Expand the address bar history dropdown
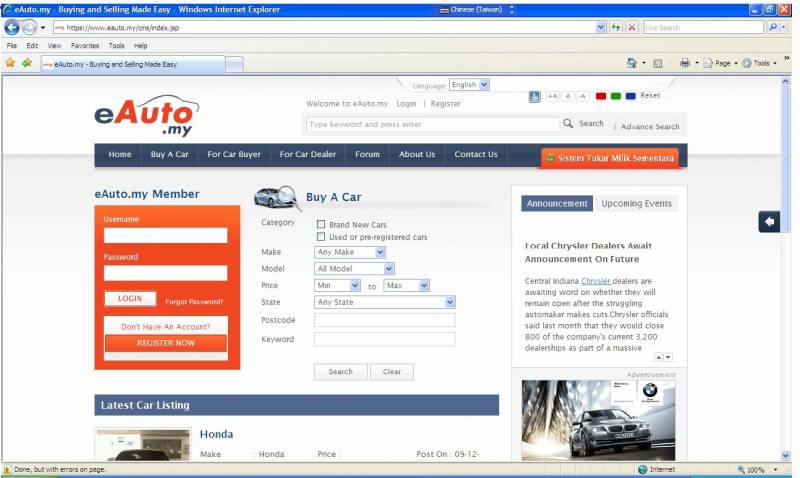 (x=601, y=28)
